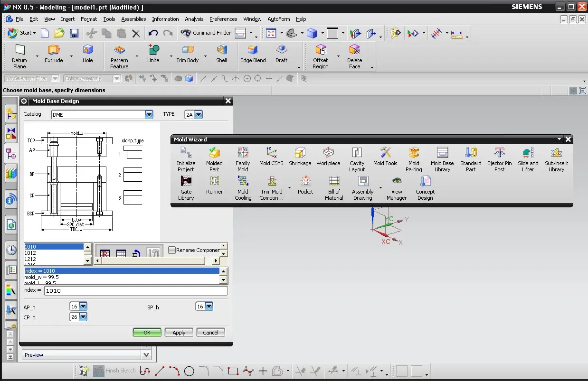
Task: Select the Pocket tool
Action: pos(305,185)
